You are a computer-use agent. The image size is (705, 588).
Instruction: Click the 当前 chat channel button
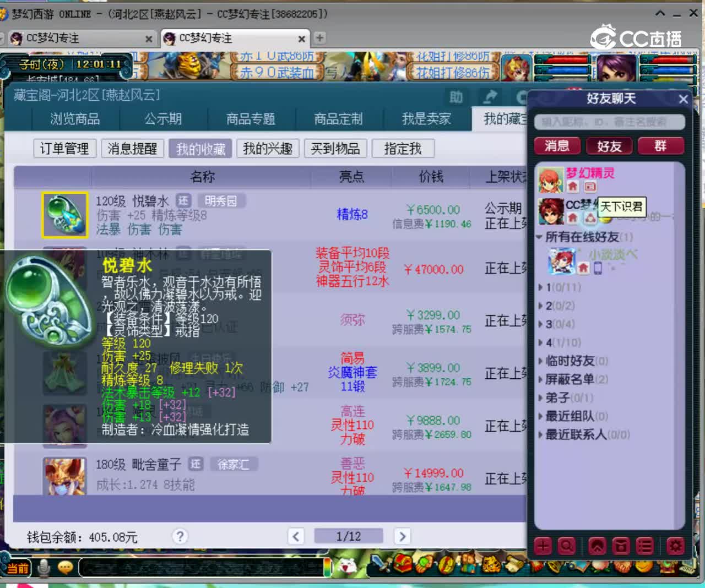click(18, 568)
